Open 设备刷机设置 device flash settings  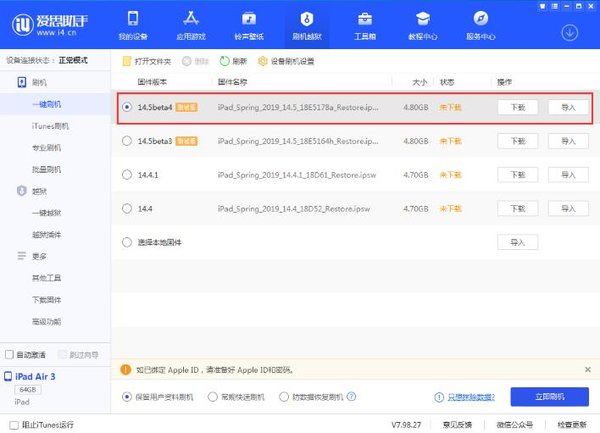pyautogui.click(x=286, y=61)
